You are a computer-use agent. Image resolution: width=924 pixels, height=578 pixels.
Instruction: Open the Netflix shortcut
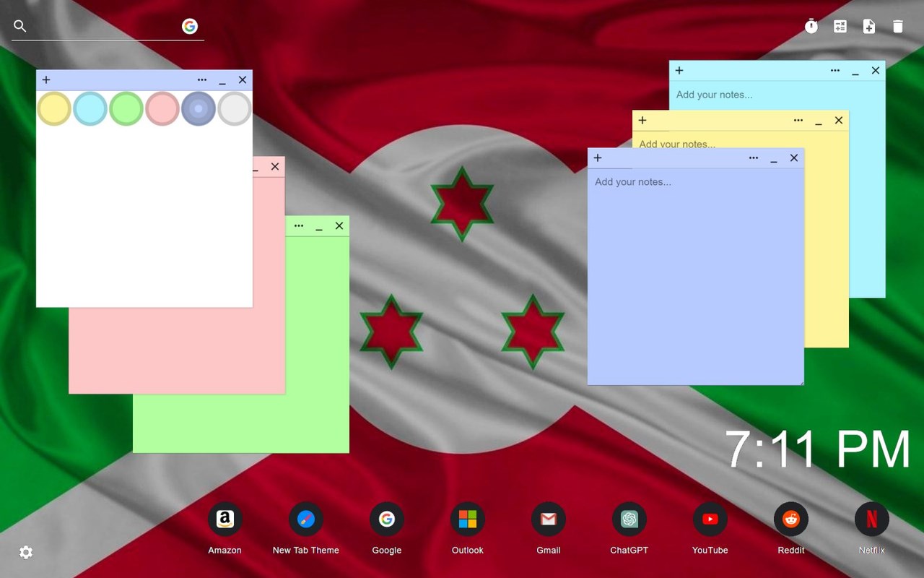872,519
